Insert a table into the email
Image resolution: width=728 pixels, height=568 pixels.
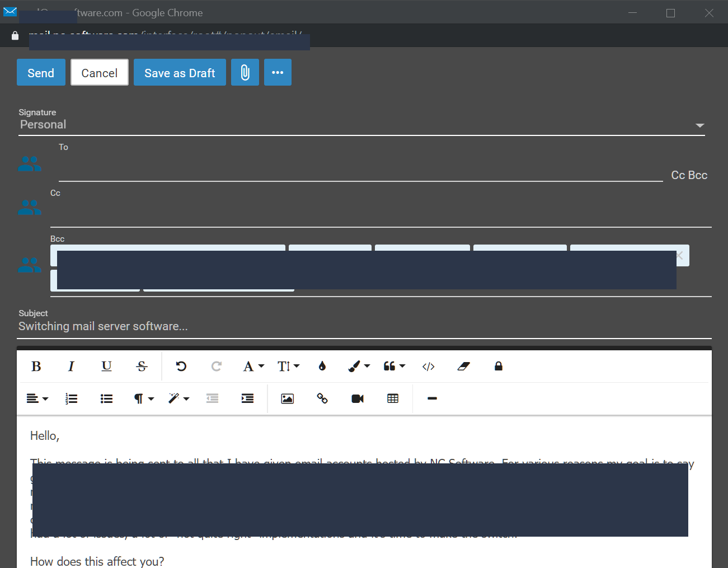393,398
